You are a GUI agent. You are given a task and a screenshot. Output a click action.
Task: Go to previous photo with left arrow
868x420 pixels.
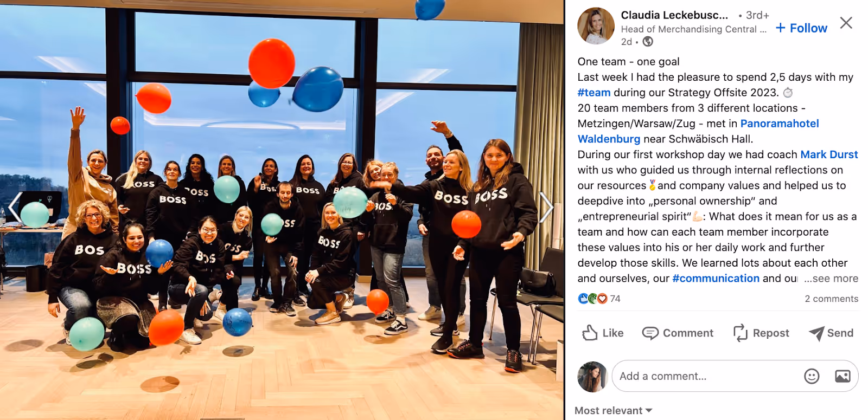pyautogui.click(x=15, y=208)
